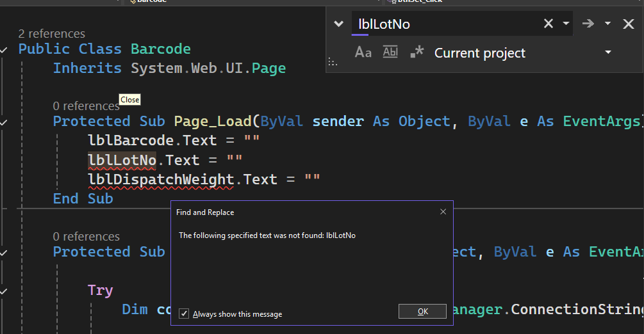Screen dimensions: 644x334
Task: Collapse the Try block outline region
Action: point(4,291)
